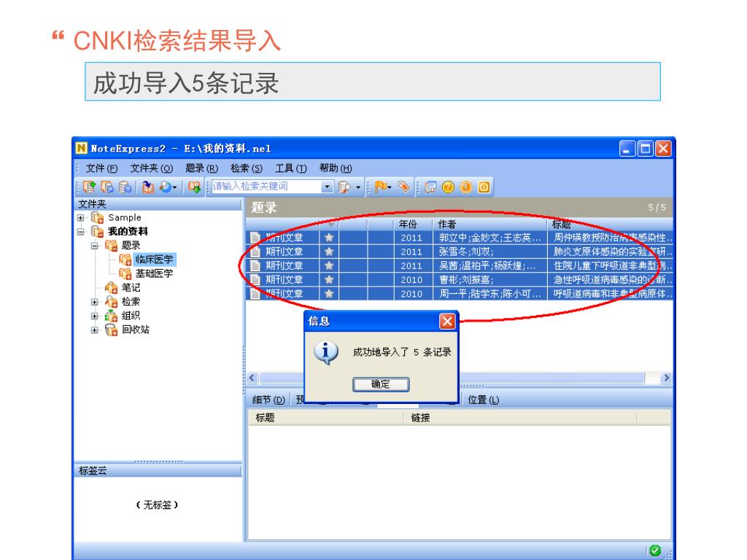
Task: Click the 笔记 folder icon
Action: click(x=111, y=287)
